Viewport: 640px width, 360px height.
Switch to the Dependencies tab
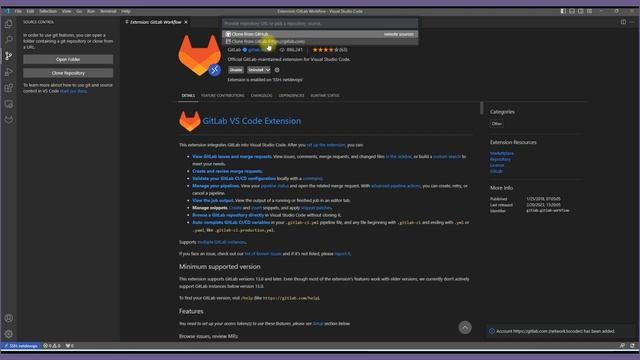point(291,96)
